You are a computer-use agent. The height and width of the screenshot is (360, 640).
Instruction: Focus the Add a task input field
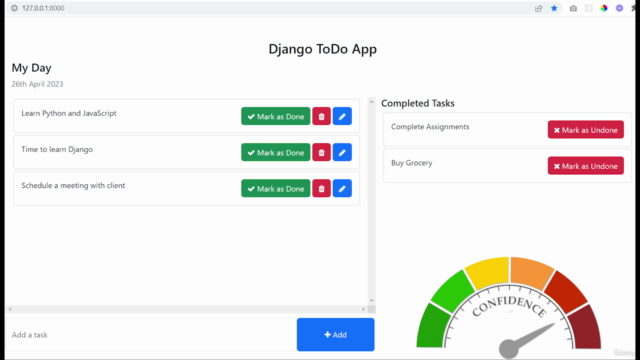[x=151, y=335]
